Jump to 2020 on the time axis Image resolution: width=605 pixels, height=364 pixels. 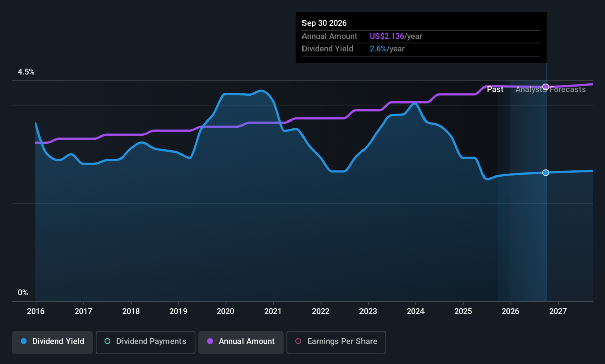225,311
